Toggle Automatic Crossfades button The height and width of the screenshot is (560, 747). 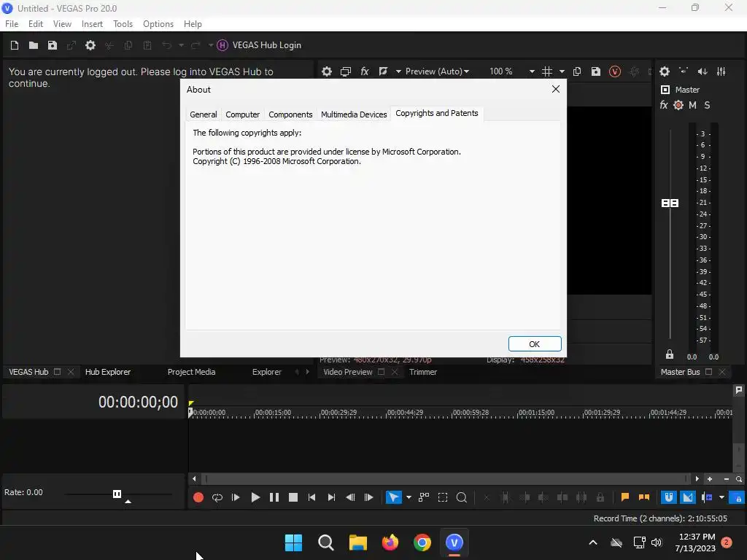pyautogui.click(x=687, y=497)
